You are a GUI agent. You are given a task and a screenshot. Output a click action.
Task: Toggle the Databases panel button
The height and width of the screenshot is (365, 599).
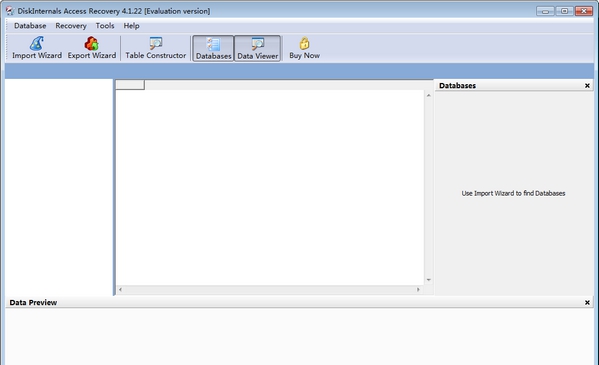click(213, 48)
